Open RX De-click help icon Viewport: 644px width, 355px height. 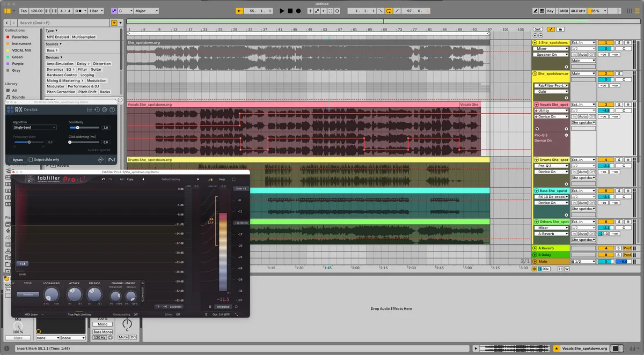(x=112, y=109)
